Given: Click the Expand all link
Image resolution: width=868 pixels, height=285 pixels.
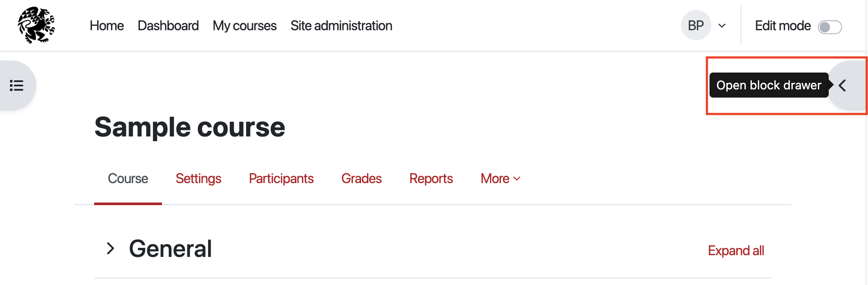Looking at the screenshot, I should click(736, 251).
